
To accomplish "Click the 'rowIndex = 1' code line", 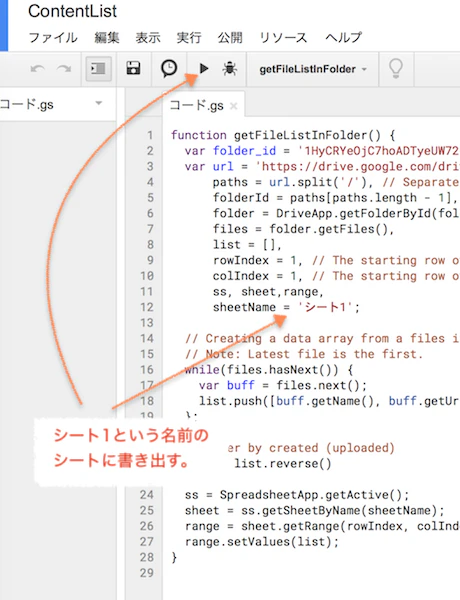I will click(336, 260).
